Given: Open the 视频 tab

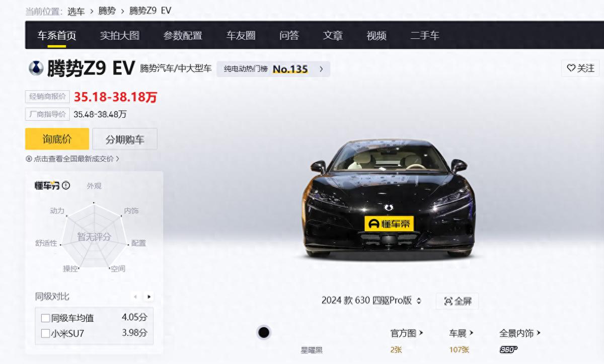Looking at the screenshot, I should (x=376, y=35).
